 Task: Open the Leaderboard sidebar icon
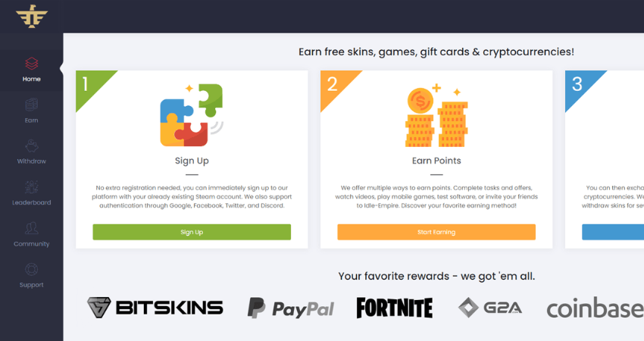click(32, 187)
